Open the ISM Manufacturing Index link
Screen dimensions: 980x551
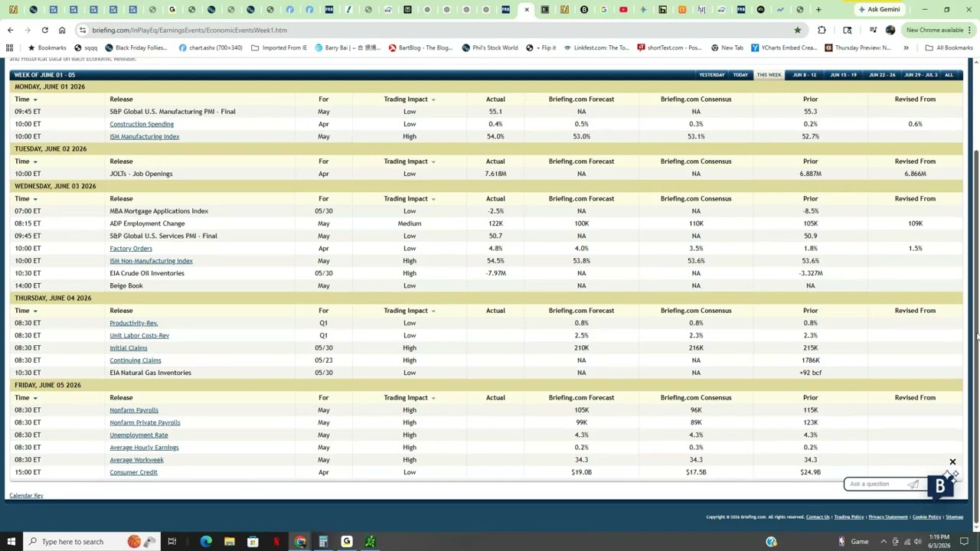click(145, 136)
